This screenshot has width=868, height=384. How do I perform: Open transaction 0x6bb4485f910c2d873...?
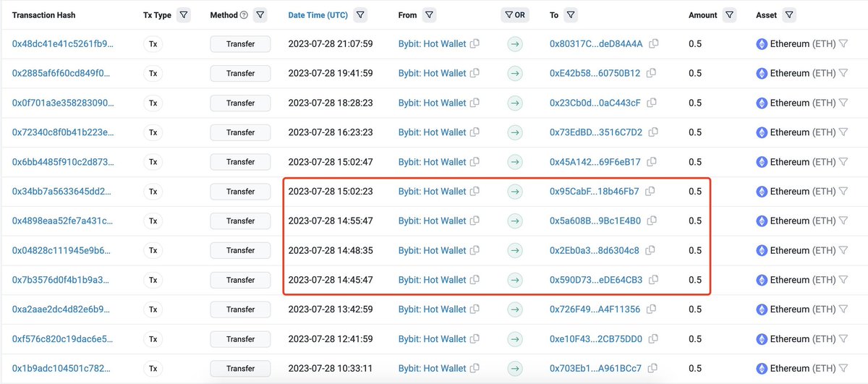pos(63,162)
